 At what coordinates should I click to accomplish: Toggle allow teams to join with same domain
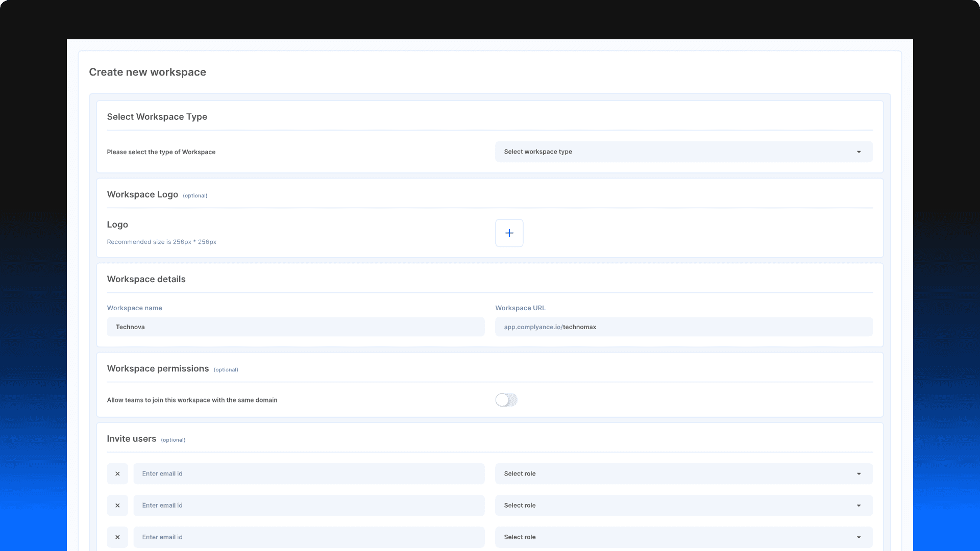tap(506, 400)
